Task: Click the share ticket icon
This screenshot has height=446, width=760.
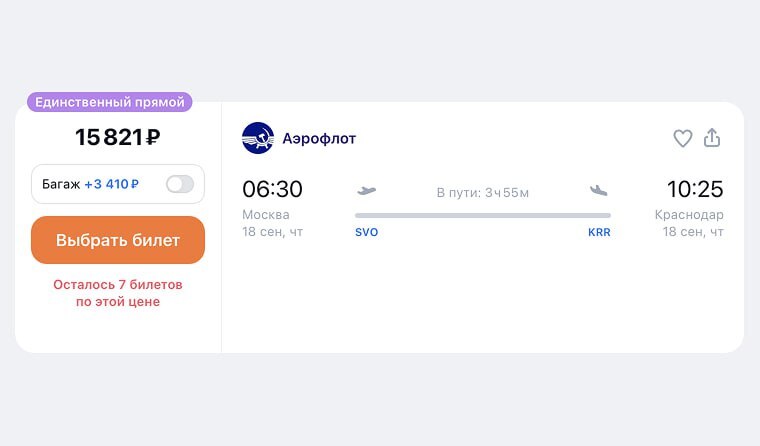Action: (x=712, y=137)
